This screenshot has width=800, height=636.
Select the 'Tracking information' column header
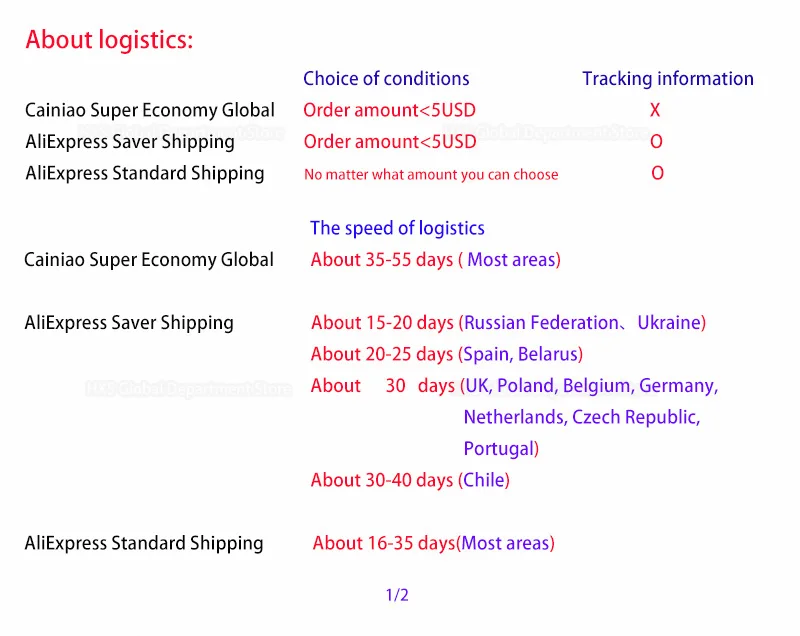click(668, 79)
